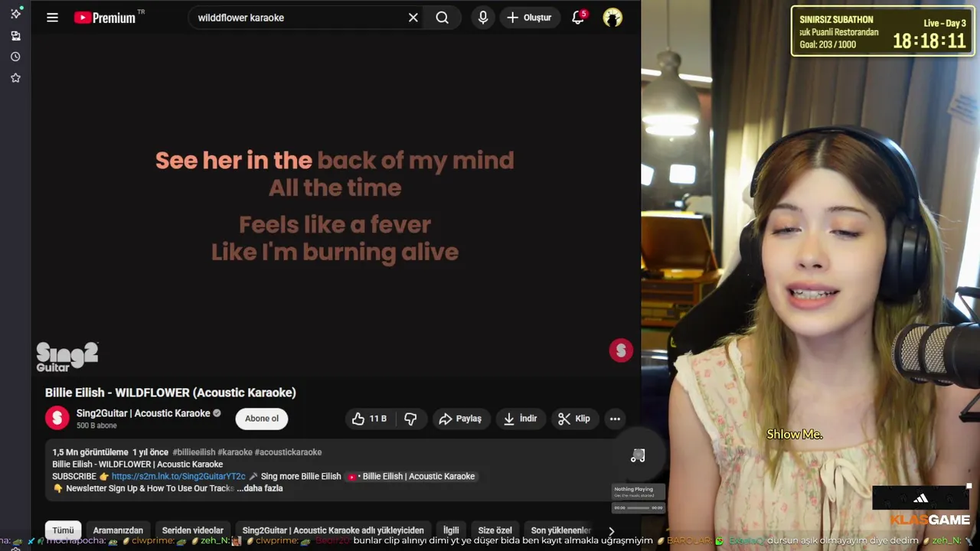Image resolution: width=980 pixels, height=551 pixels.
Task: Select the Son yüklenenler chip
Action: [x=560, y=530]
